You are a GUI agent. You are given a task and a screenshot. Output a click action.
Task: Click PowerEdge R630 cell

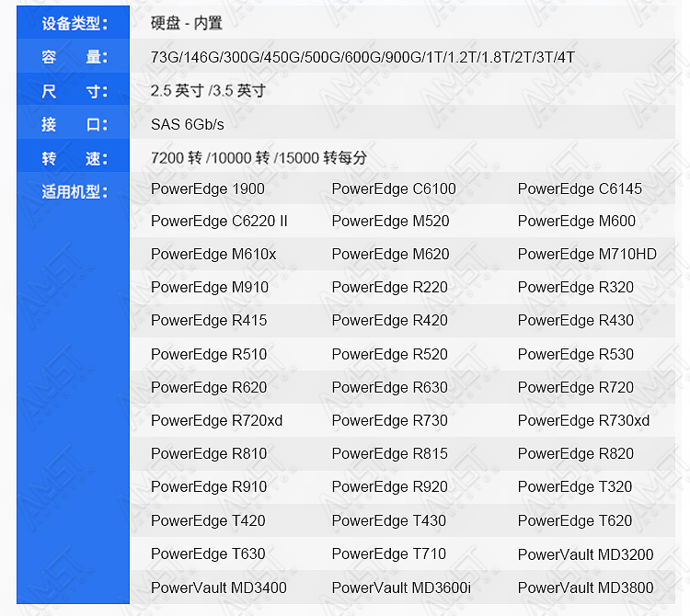(390, 387)
